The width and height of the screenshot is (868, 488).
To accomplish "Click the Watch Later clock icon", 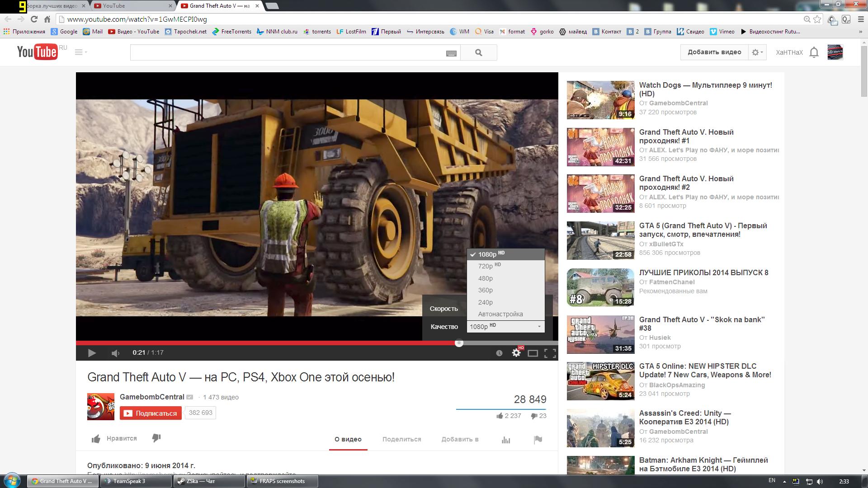I will (499, 353).
